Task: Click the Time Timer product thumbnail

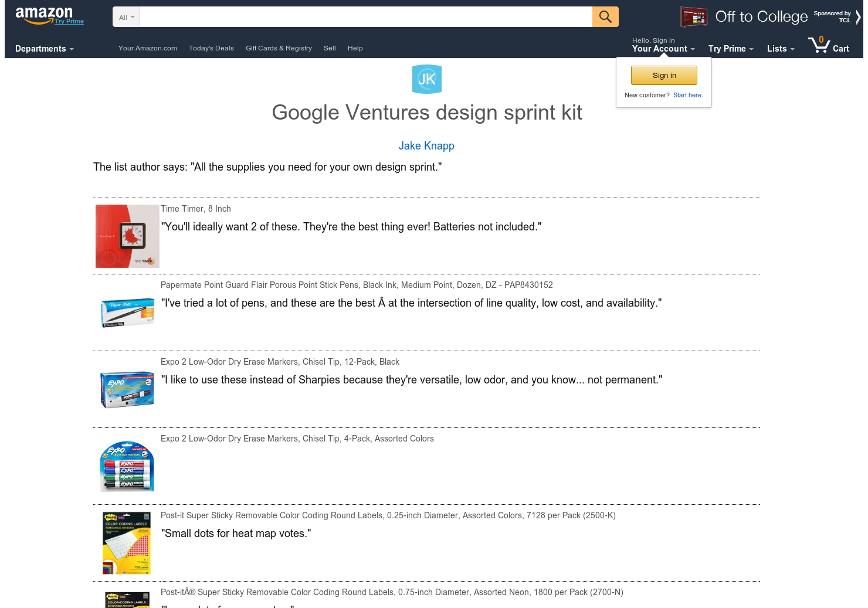Action: pyautogui.click(x=127, y=236)
